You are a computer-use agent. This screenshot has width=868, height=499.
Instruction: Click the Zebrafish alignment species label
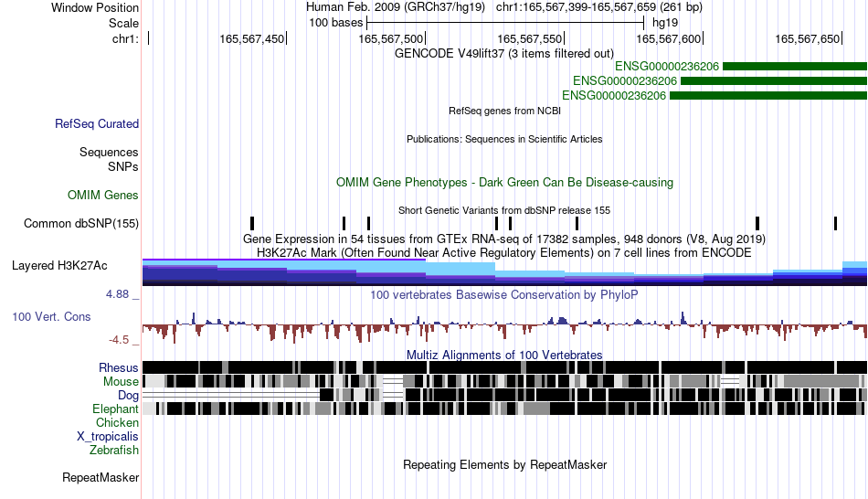coord(113,450)
